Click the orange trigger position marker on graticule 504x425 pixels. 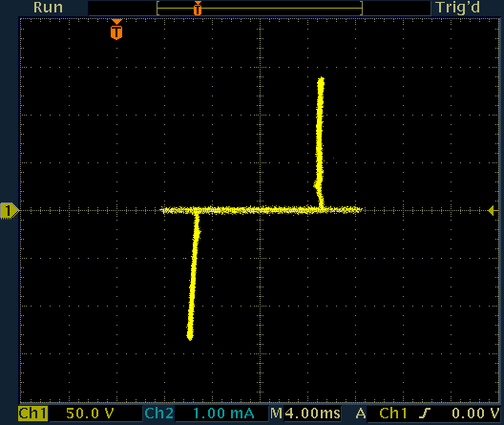116,30
